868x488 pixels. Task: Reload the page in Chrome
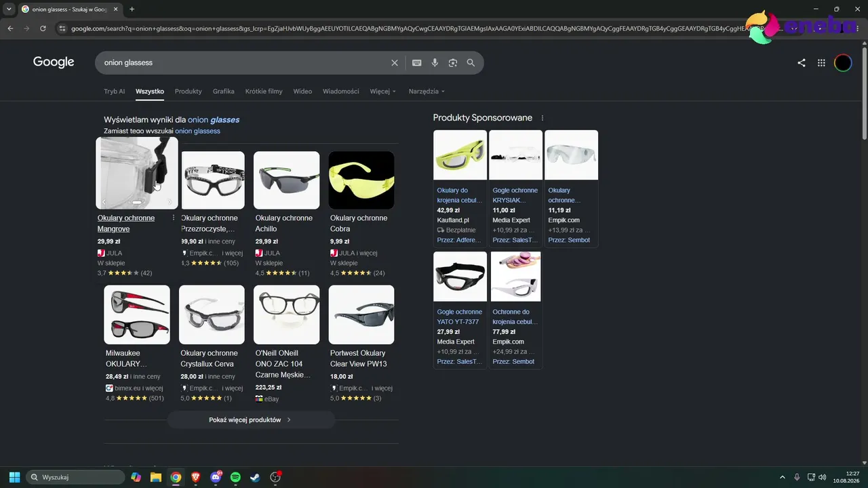tap(43, 28)
